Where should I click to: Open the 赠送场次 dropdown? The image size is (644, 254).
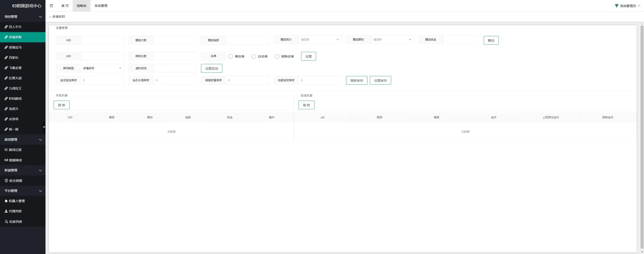tap(320, 40)
